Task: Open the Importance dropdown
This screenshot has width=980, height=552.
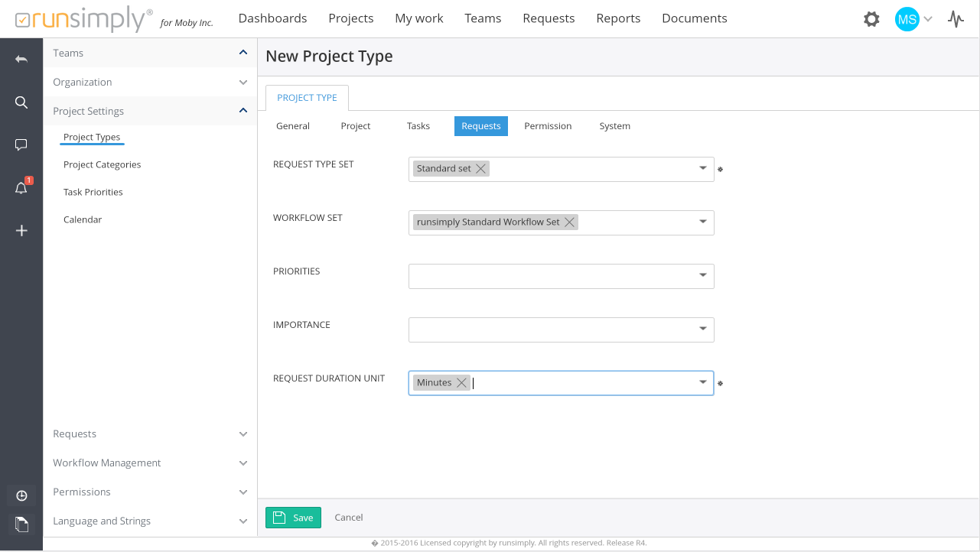Action: pyautogui.click(x=702, y=330)
